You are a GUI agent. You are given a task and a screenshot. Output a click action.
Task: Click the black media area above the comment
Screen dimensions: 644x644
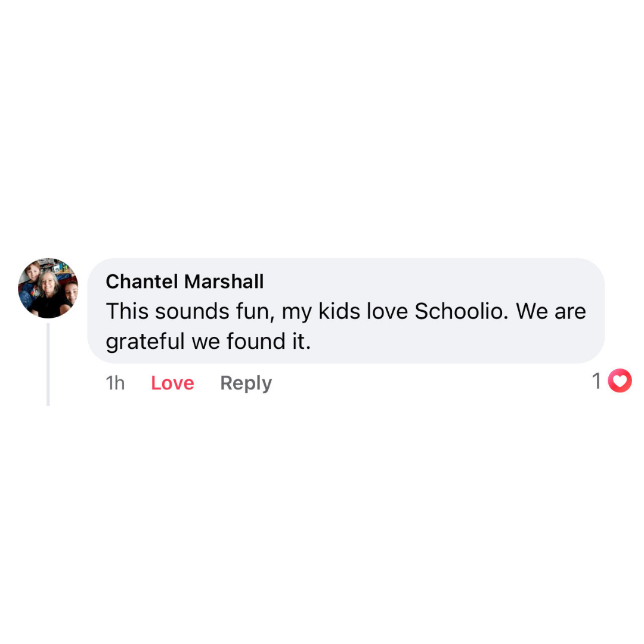322,119
